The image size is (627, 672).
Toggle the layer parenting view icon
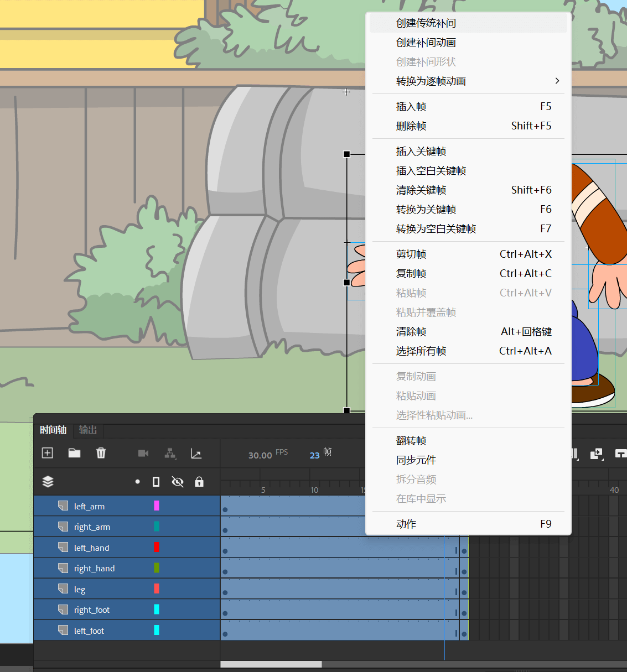point(170,454)
